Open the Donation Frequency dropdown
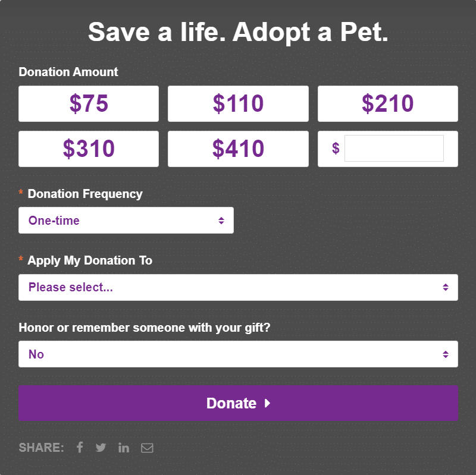The height and width of the screenshot is (475, 476). [x=126, y=221]
